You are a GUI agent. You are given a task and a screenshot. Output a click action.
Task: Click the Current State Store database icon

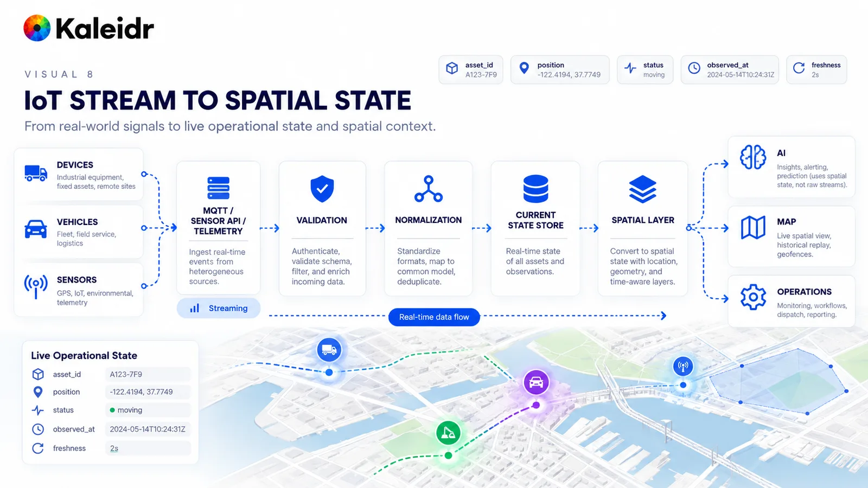coord(535,189)
